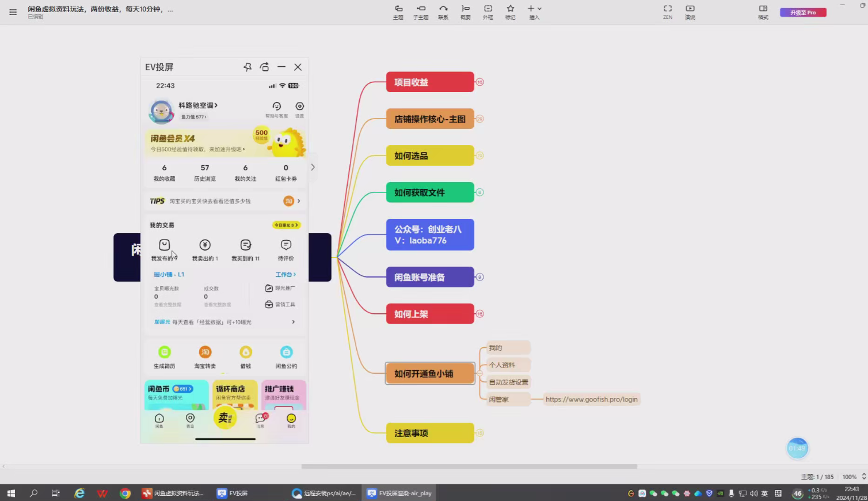Expand the 项目收益 collapsed children badge
The image size is (868, 501).
click(479, 82)
